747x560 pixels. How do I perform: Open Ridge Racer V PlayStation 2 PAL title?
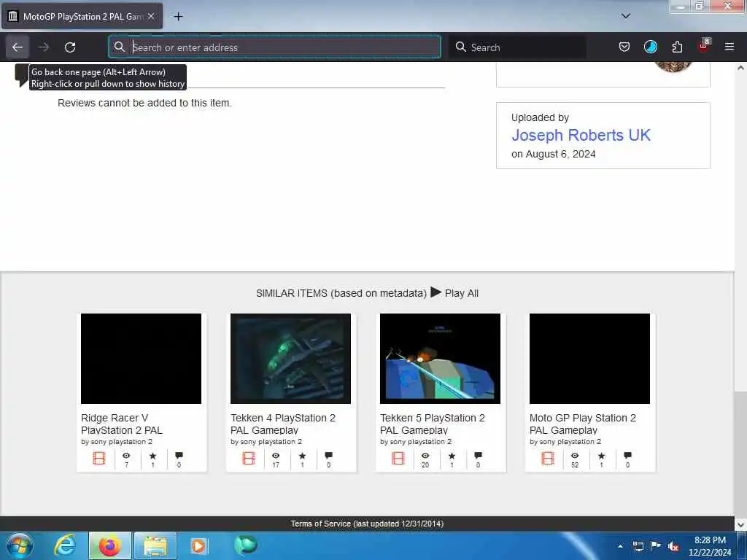[x=122, y=424]
